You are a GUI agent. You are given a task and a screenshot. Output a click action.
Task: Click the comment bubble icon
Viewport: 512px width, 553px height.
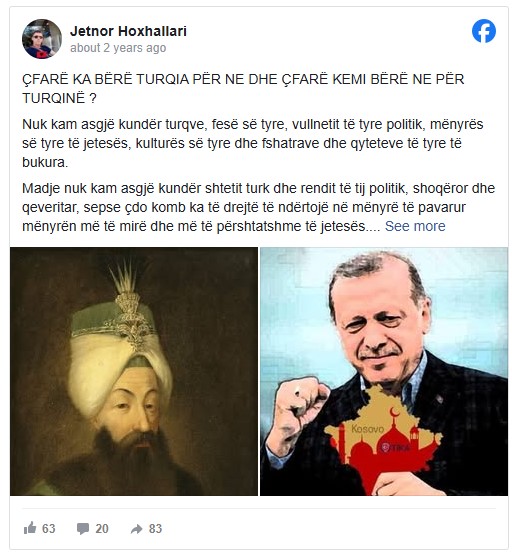pos(83,529)
